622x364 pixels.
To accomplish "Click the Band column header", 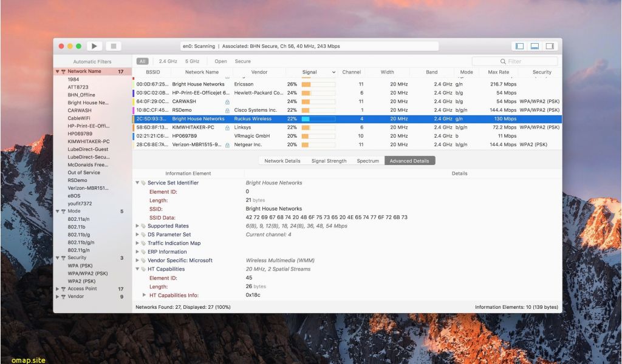I will 432,72.
